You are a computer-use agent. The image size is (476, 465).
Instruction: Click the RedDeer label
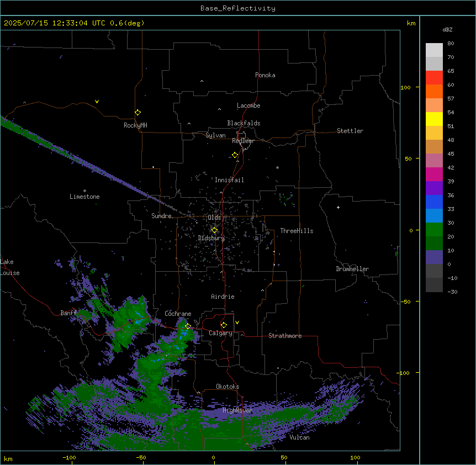click(243, 141)
